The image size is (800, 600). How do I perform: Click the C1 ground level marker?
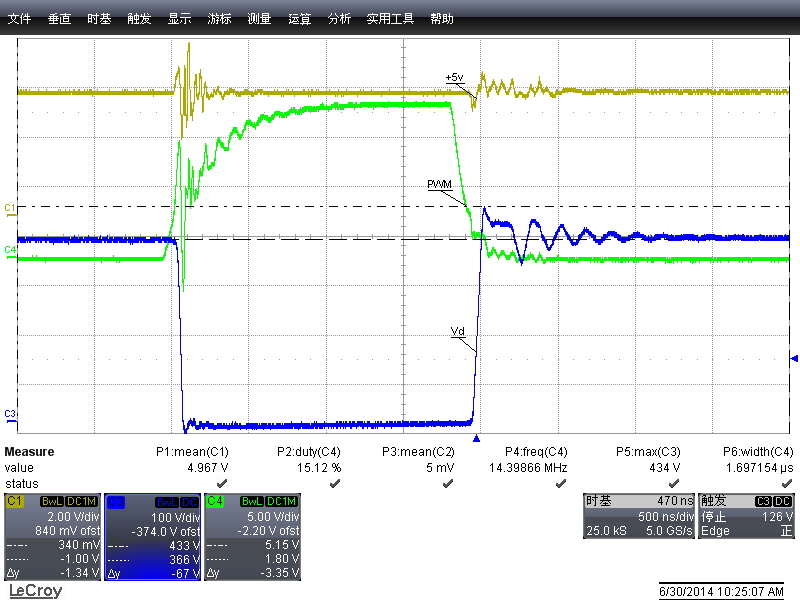pos(10,210)
